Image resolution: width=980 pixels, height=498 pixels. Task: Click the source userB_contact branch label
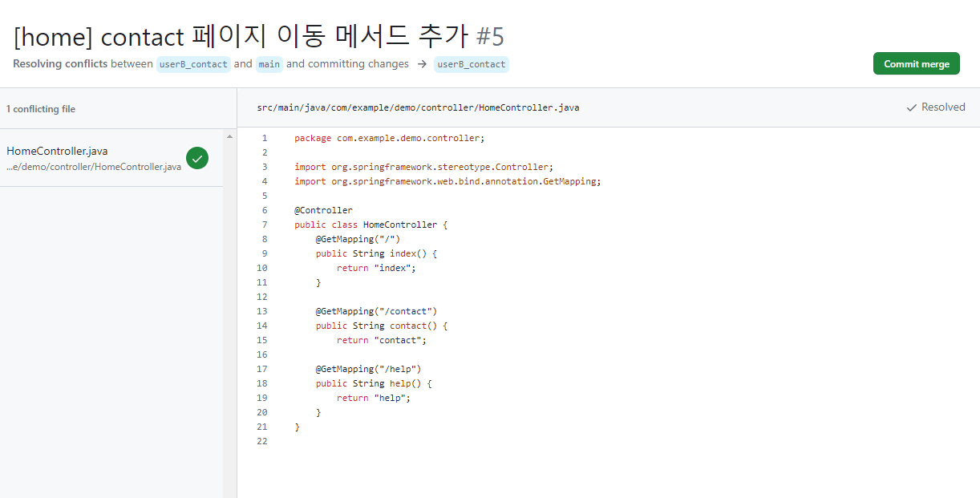(x=193, y=64)
